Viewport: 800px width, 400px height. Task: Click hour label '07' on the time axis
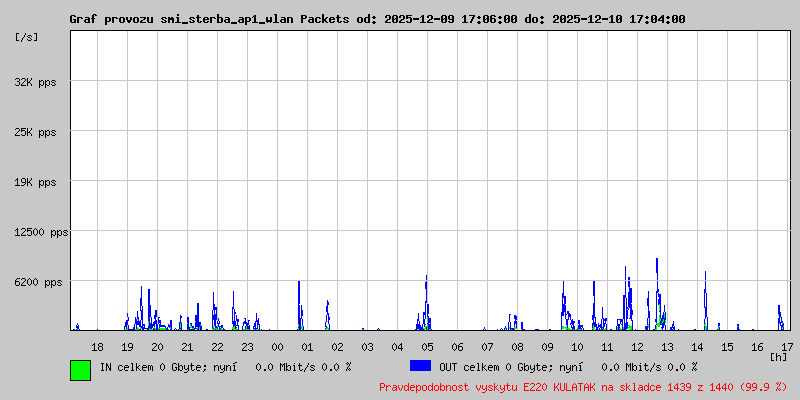click(487, 347)
